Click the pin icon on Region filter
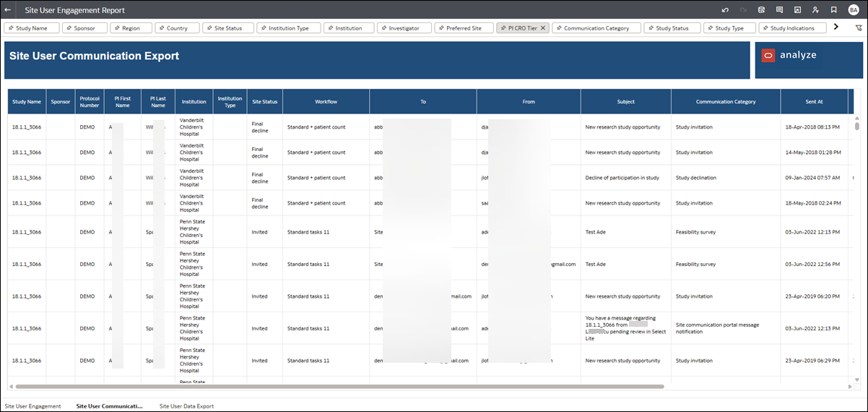868x412 pixels. pyautogui.click(x=117, y=28)
